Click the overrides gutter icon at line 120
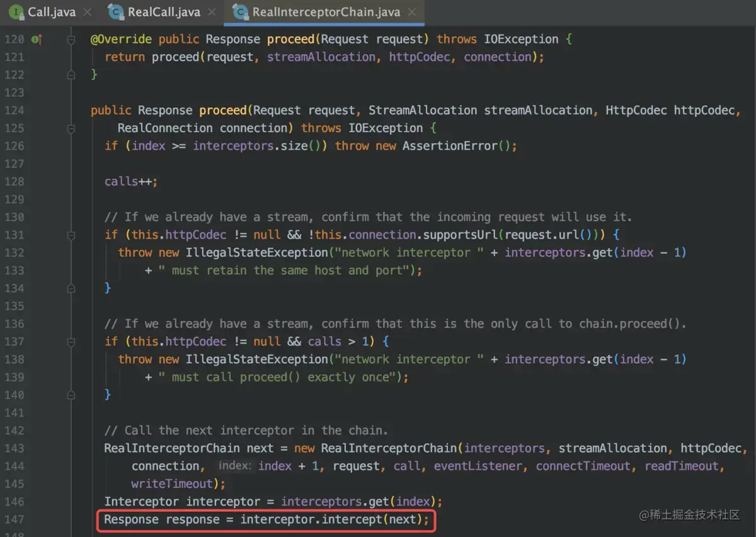 pos(37,40)
